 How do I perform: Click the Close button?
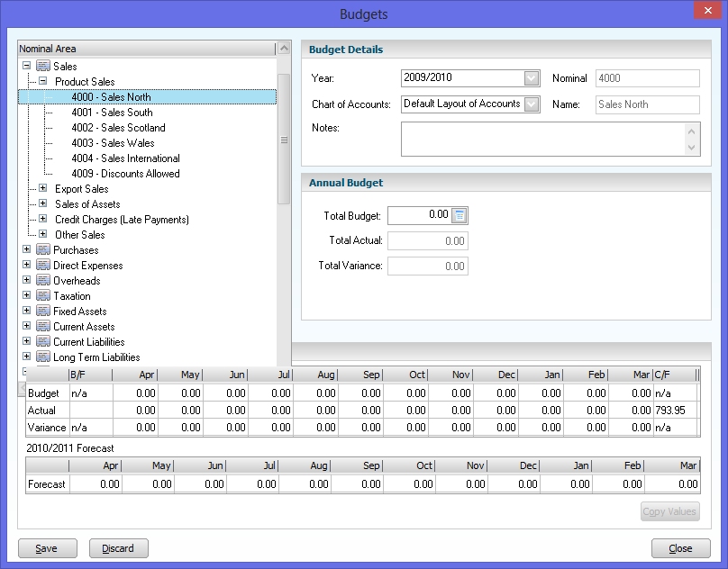(680, 547)
